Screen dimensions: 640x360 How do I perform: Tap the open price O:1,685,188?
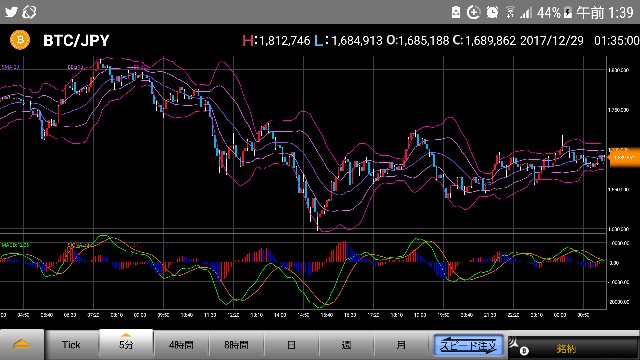point(418,40)
